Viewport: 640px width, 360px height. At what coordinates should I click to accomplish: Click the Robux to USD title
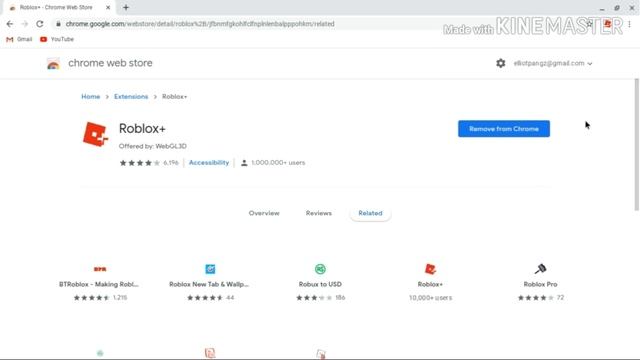click(x=320, y=284)
